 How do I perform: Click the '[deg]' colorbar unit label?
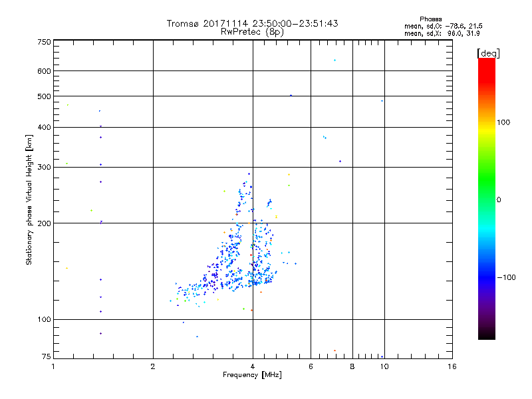(488, 53)
